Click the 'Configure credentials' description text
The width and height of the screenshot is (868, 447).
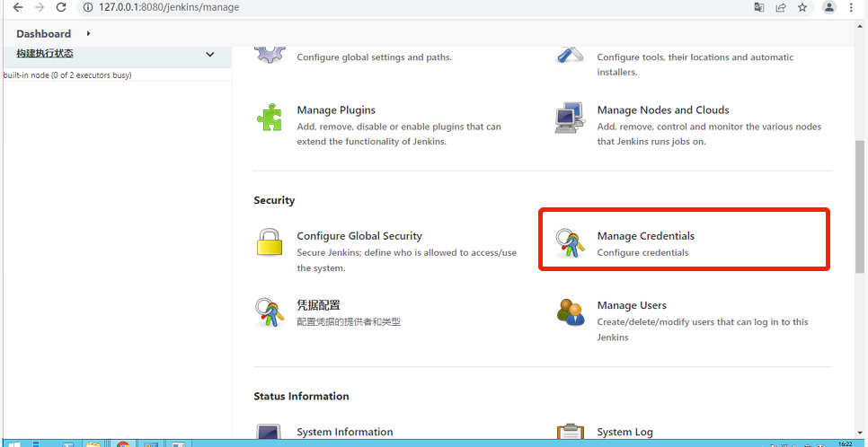(x=642, y=253)
